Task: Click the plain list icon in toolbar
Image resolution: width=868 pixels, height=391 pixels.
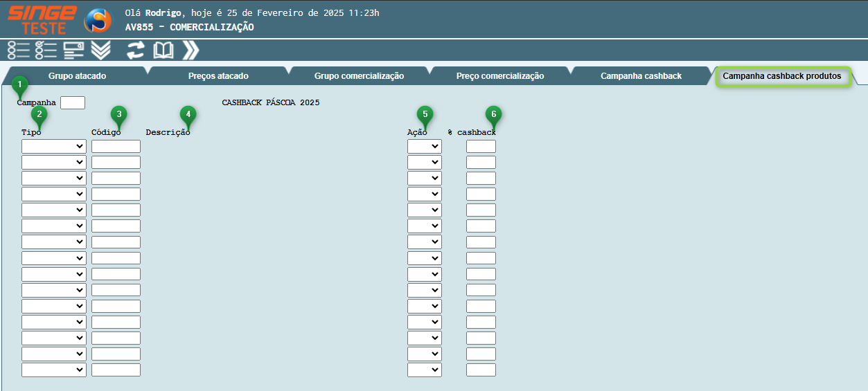Action: (x=18, y=50)
